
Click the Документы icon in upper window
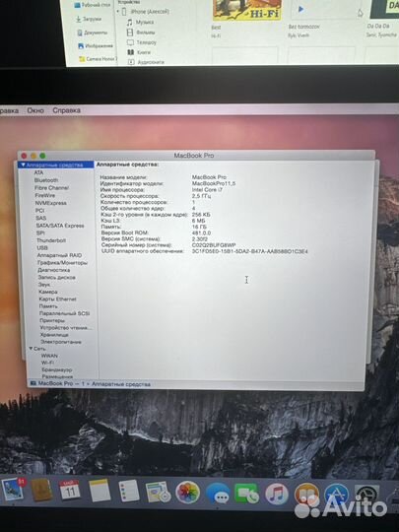pyautogui.click(x=80, y=33)
